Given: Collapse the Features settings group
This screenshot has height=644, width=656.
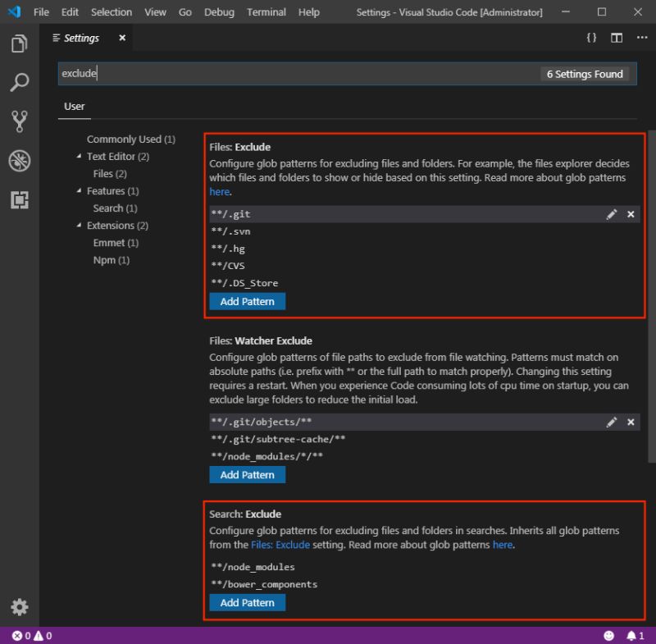Looking at the screenshot, I should (80, 190).
